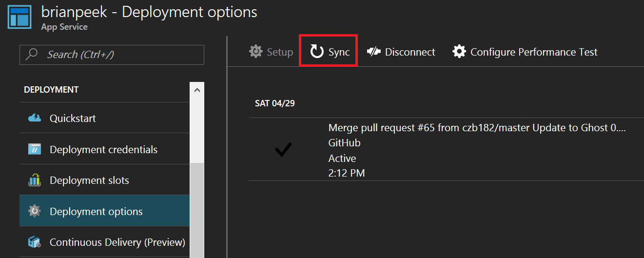Click the successful deployment checkmark icon
Image resolution: width=644 pixels, height=258 pixels.
[283, 150]
